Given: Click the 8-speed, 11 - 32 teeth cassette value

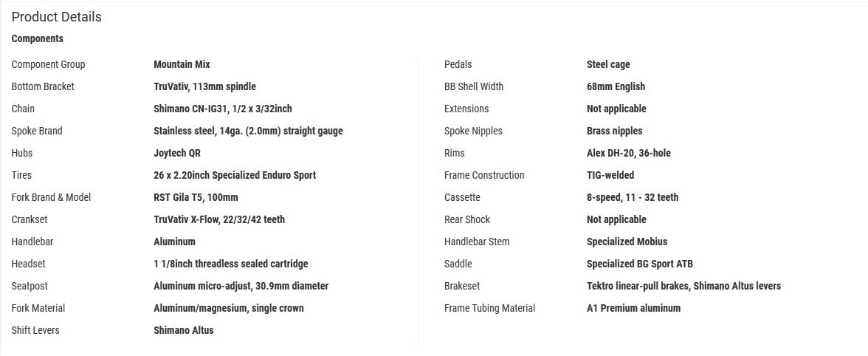Looking at the screenshot, I should click(x=633, y=198).
